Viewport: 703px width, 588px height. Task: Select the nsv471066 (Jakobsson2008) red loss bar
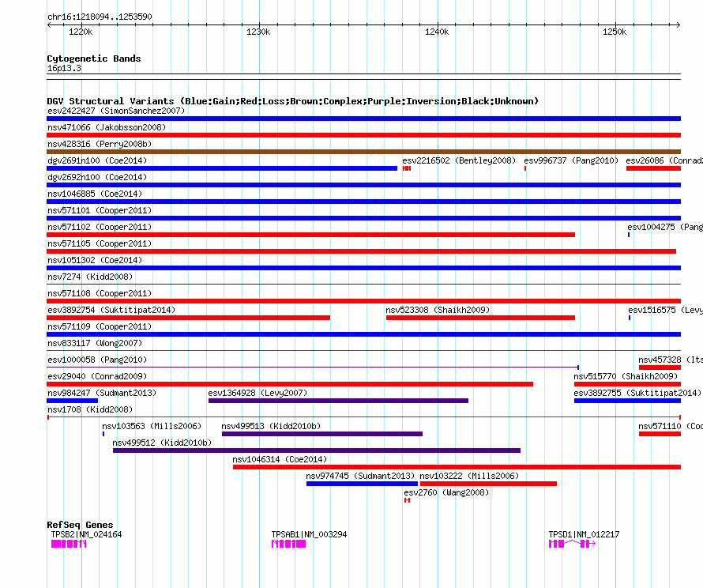[363, 135]
